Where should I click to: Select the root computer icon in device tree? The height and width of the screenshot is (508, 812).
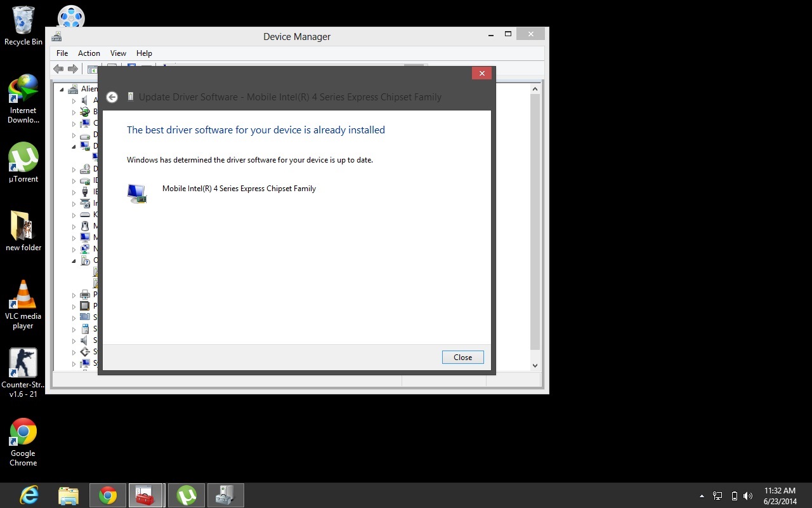73,89
